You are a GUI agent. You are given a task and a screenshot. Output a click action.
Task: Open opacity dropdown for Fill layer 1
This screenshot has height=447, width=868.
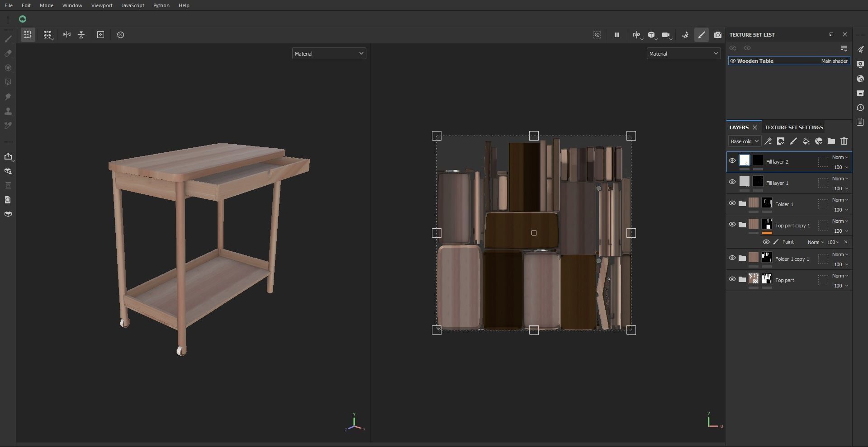tap(841, 188)
